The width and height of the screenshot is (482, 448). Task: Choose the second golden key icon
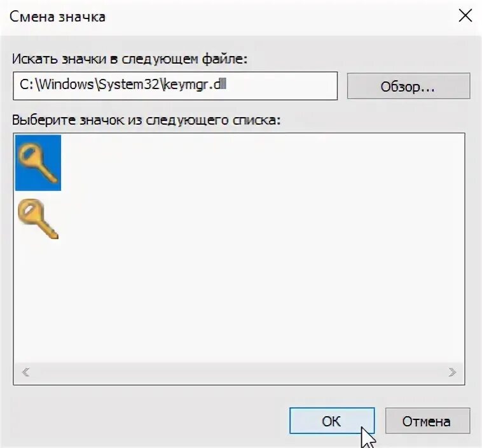click(38, 219)
